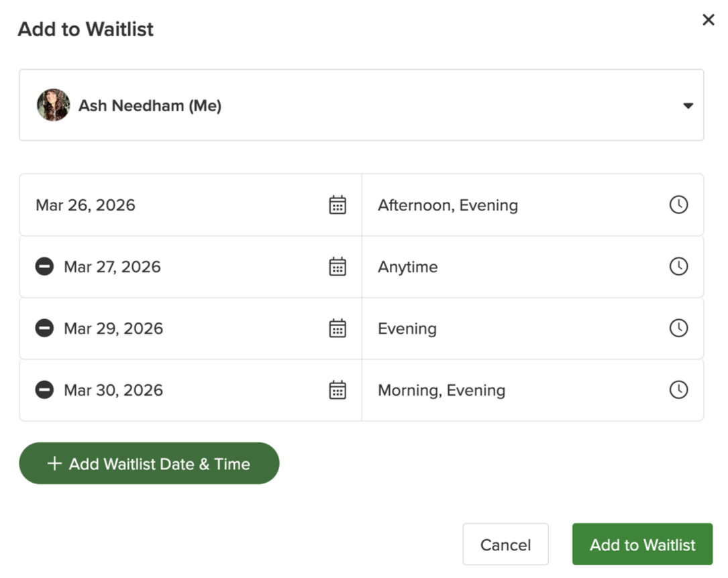
Task: Remove the Mar 30, 2026 waitlist entry
Action: click(44, 390)
